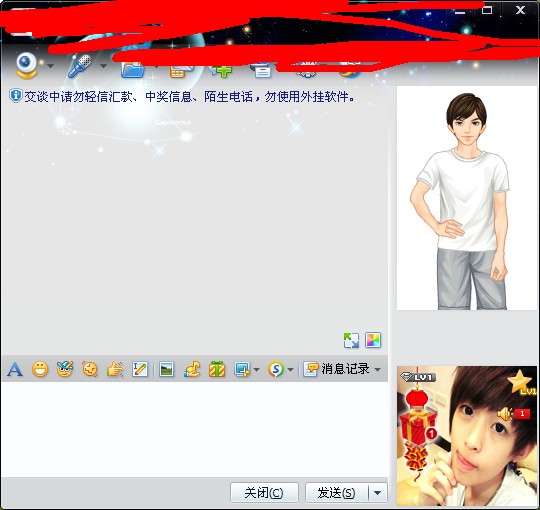Click the QQ Show cartoon avatar figure

coord(466,198)
